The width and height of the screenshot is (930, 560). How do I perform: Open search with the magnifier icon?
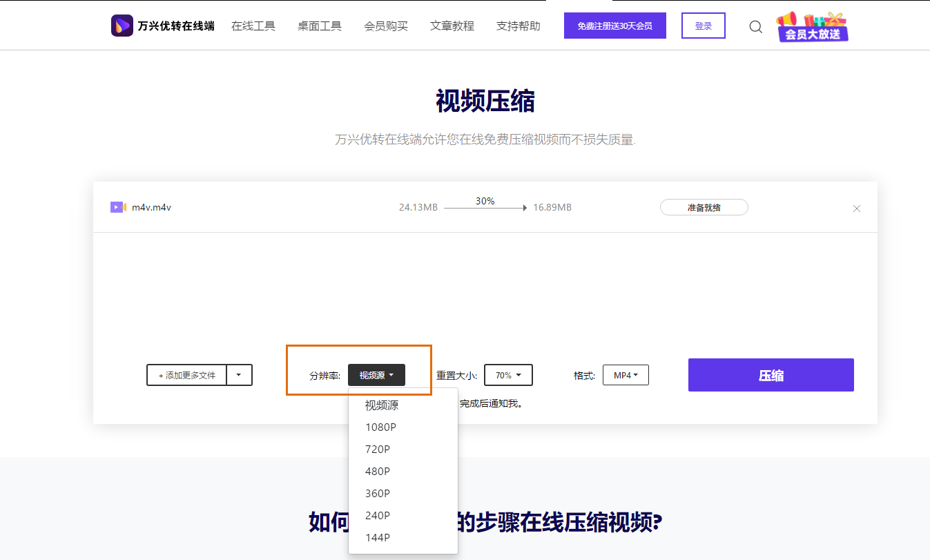coord(756,27)
